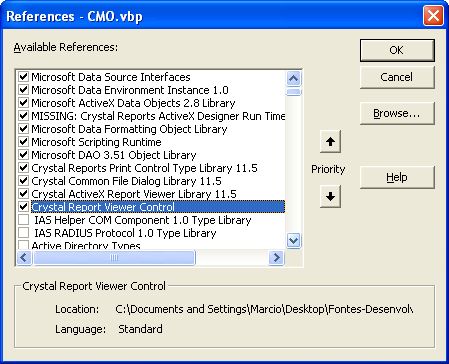The image size is (449, 364).
Task: Confirm with the OK button
Action: (397, 50)
